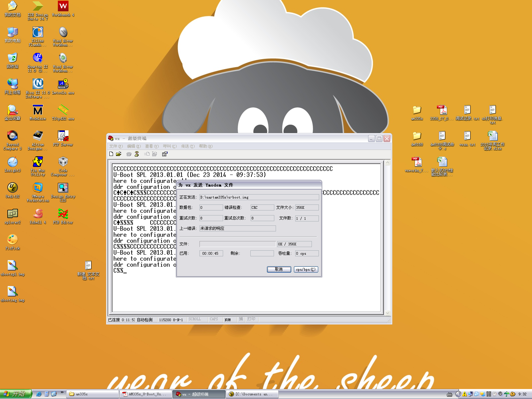This screenshot has width=532, height=399.
Task: Select Altium Designer desktop icon
Action: coord(38,141)
